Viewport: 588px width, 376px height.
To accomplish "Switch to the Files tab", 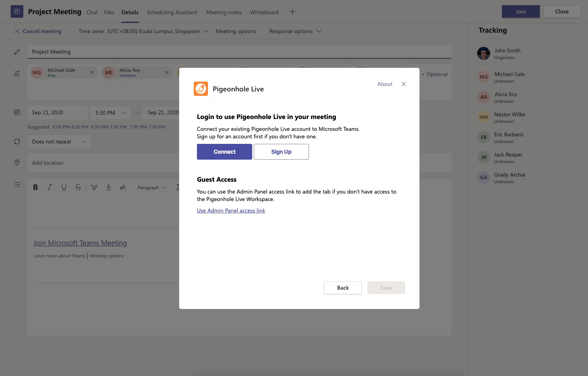I will coord(109,12).
